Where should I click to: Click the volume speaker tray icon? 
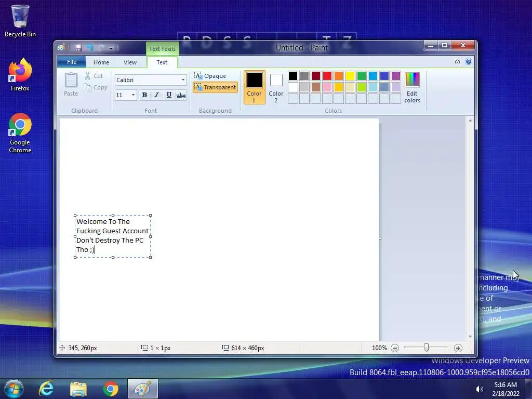[479, 389]
